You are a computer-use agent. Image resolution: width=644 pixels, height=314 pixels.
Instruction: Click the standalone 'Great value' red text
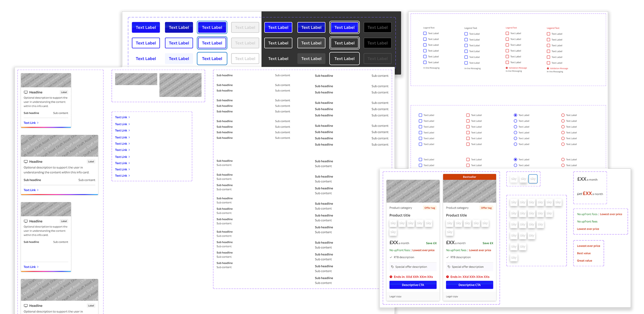[x=584, y=261]
